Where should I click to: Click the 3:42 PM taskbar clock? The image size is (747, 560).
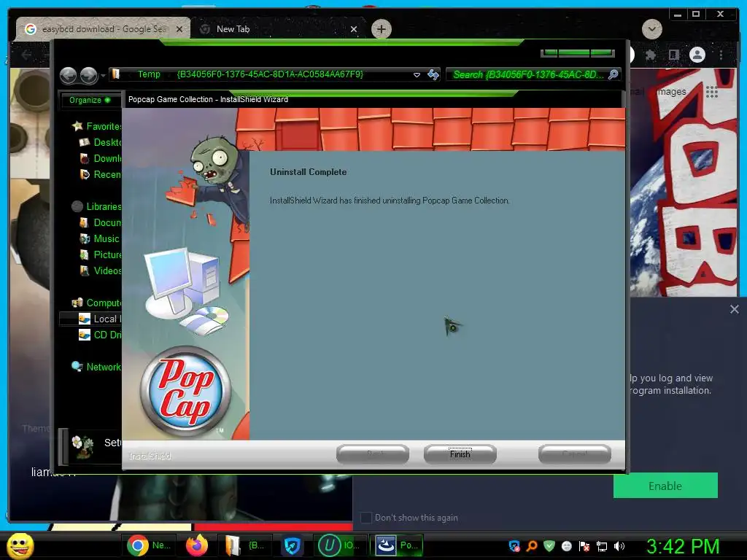683,546
